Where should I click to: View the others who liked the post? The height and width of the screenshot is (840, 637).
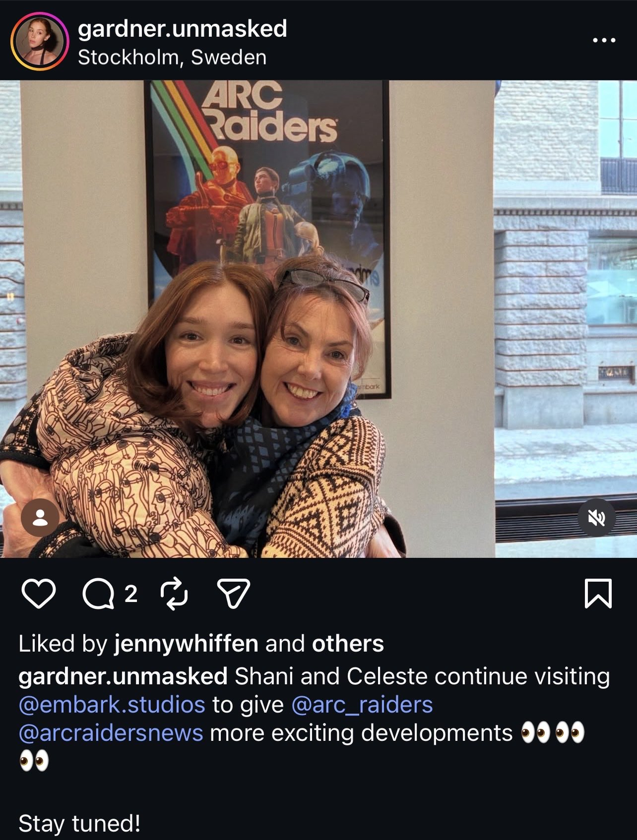coord(348,644)
